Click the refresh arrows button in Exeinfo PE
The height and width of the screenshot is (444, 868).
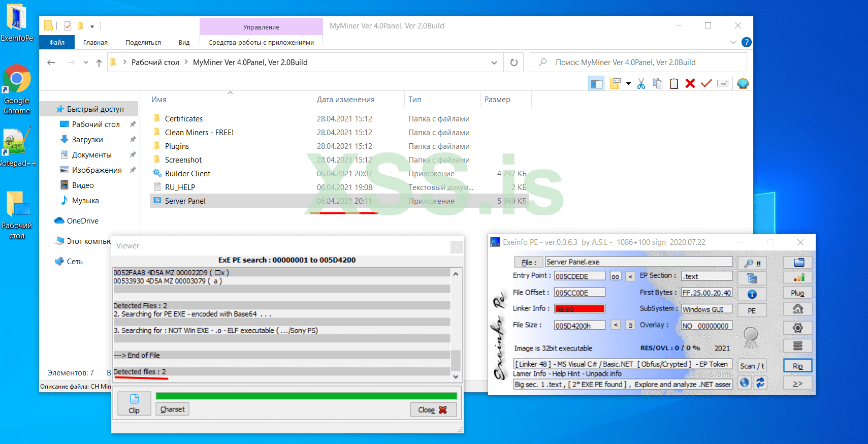760,383
